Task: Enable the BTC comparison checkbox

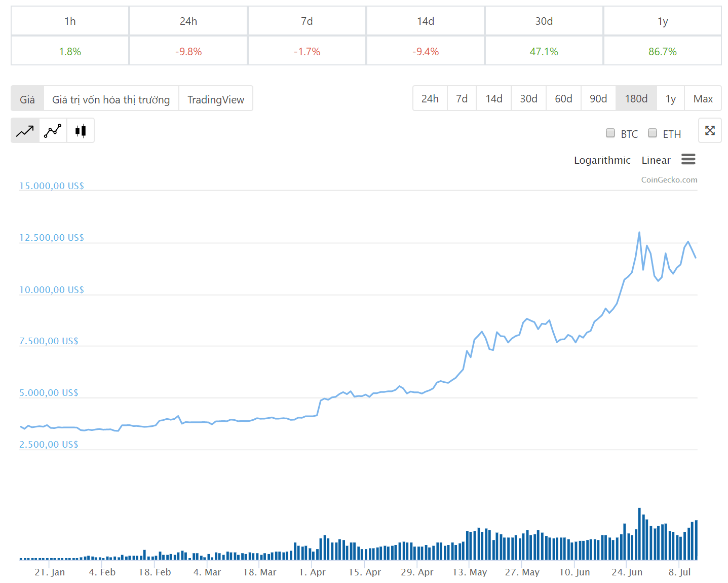Action: point(610,133)
